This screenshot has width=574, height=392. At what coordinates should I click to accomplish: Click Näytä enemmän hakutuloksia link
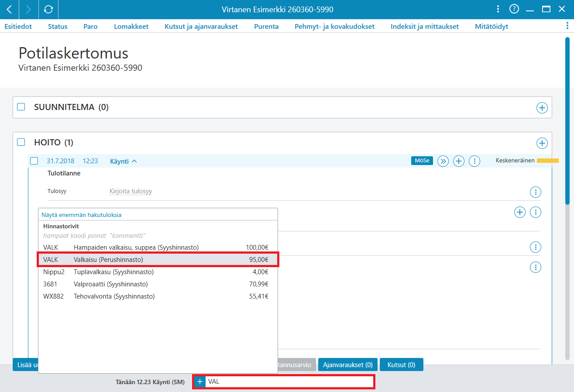[82, 215]
